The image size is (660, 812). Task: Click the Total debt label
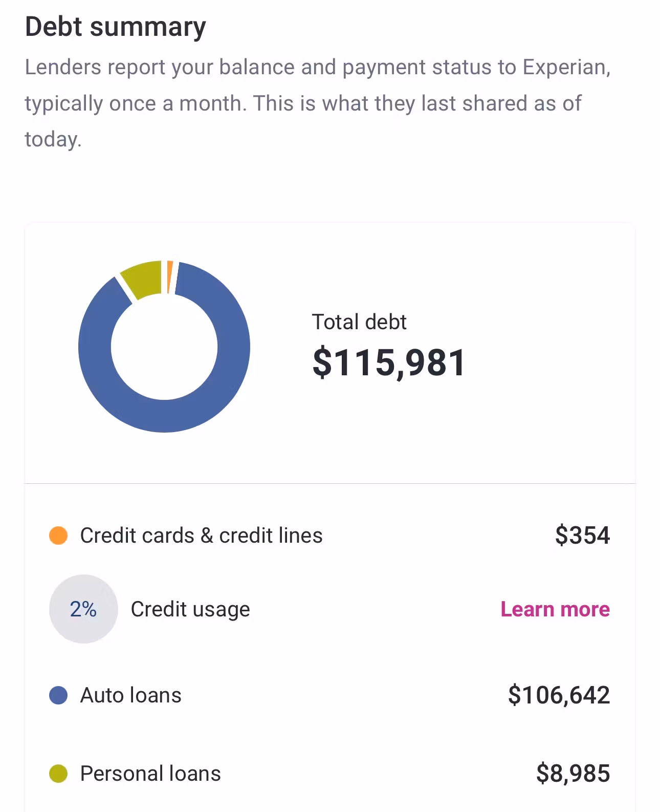(359, 322)
